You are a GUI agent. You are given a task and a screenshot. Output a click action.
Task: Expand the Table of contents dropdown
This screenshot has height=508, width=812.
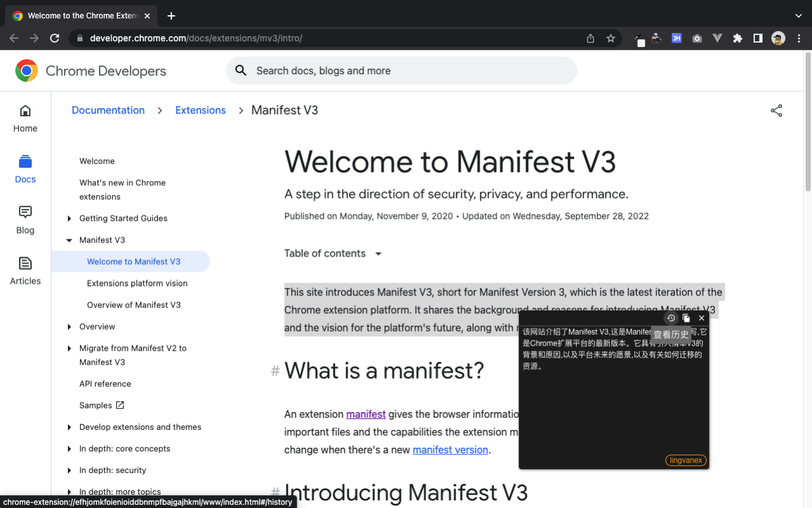[333, 253]
